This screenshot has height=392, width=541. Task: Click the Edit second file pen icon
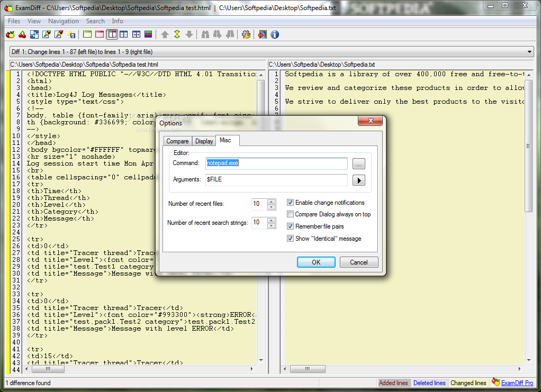59,34
